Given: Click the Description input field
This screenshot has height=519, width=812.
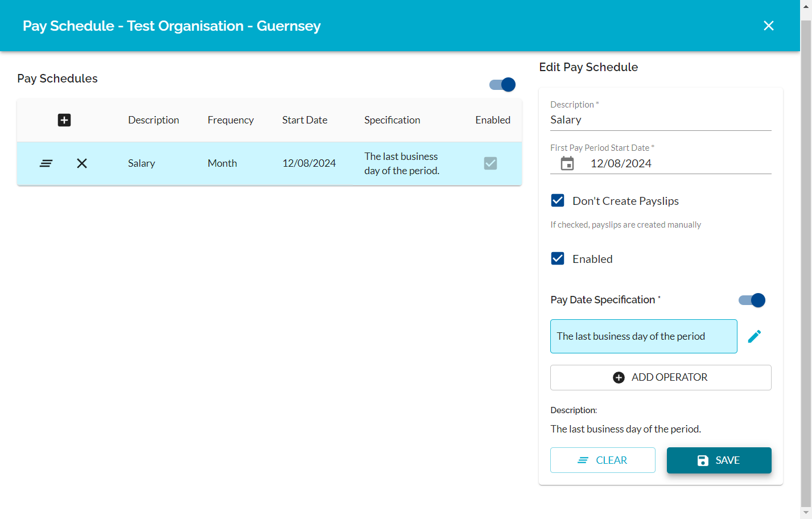Looking at the screenshot, I should pyautogui.click(x=661, y=120).
